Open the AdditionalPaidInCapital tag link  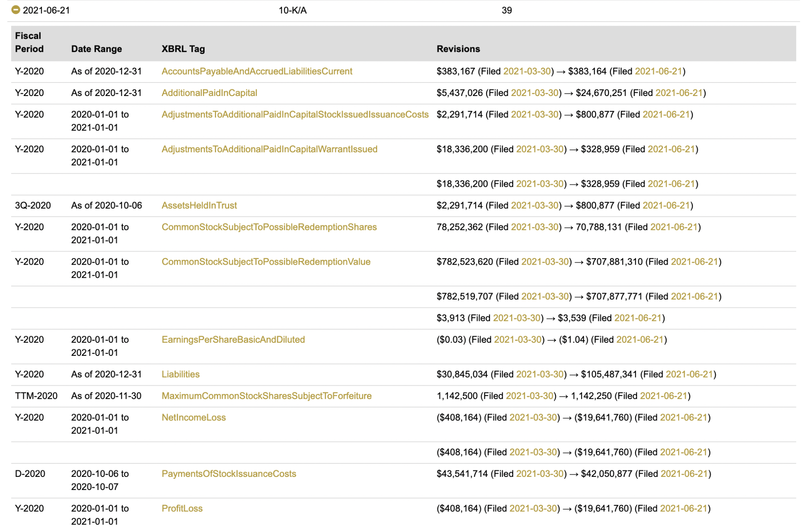pyautogui.click(x=209, y=93)
